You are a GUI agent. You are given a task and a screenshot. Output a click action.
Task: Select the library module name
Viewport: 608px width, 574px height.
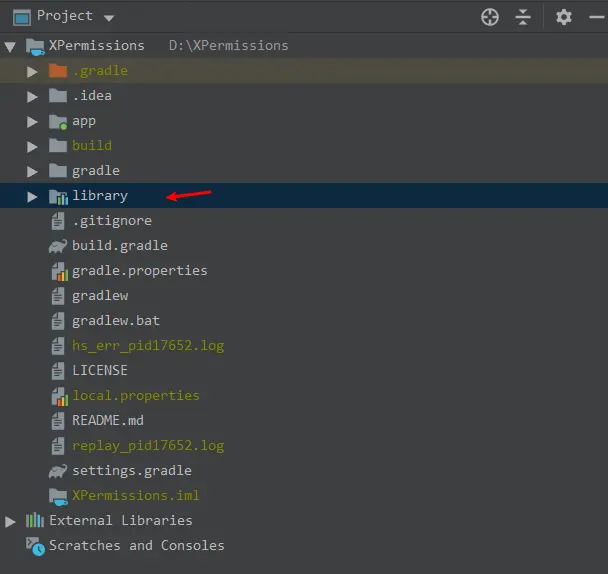[x=100, y=196]
